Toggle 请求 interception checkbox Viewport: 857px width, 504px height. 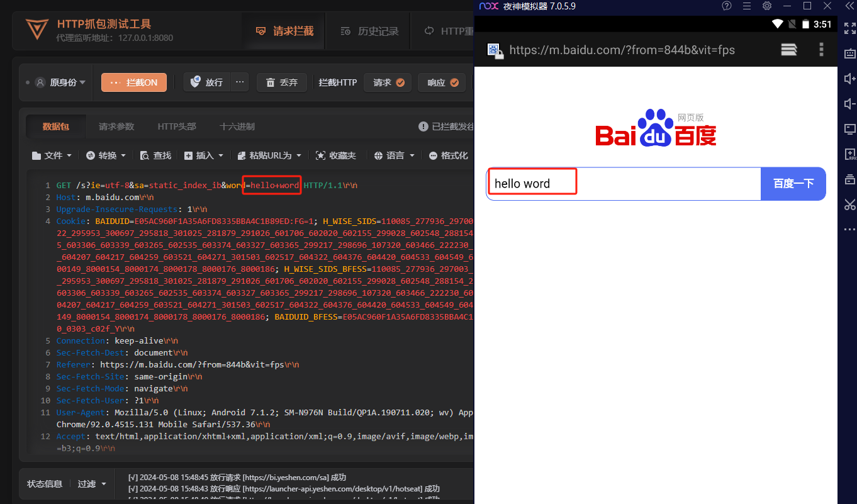[388, 82]
